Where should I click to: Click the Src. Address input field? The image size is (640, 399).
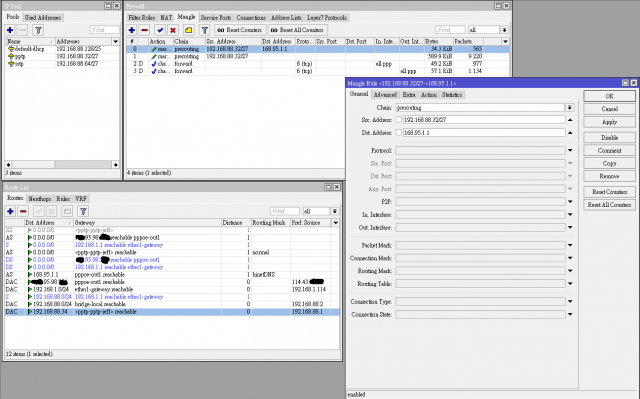(x=484, y=120)
